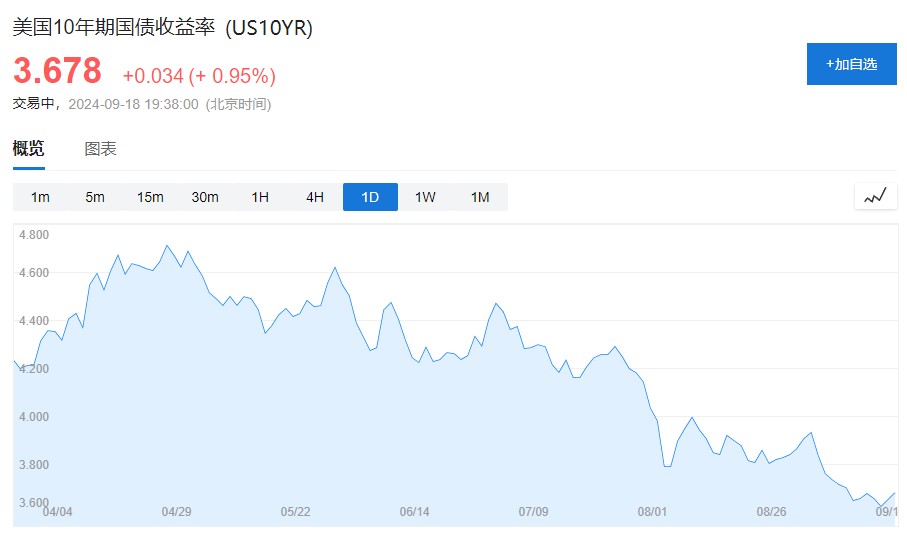Click the 3.678 current yield value

[57, 72]
